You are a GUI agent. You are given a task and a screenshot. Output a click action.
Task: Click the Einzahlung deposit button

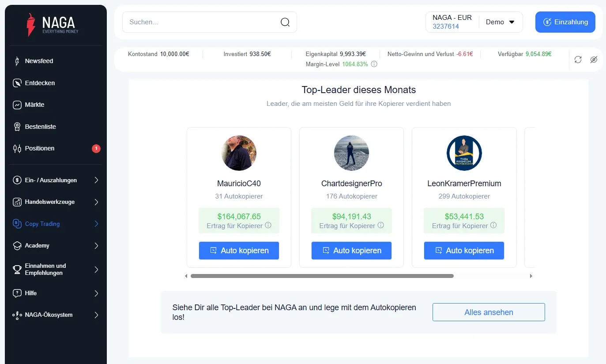pos(565,22)
